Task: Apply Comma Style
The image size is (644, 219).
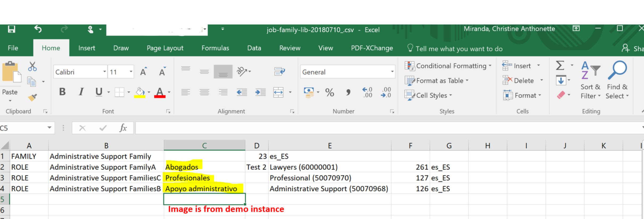Action: click(348, 92)
